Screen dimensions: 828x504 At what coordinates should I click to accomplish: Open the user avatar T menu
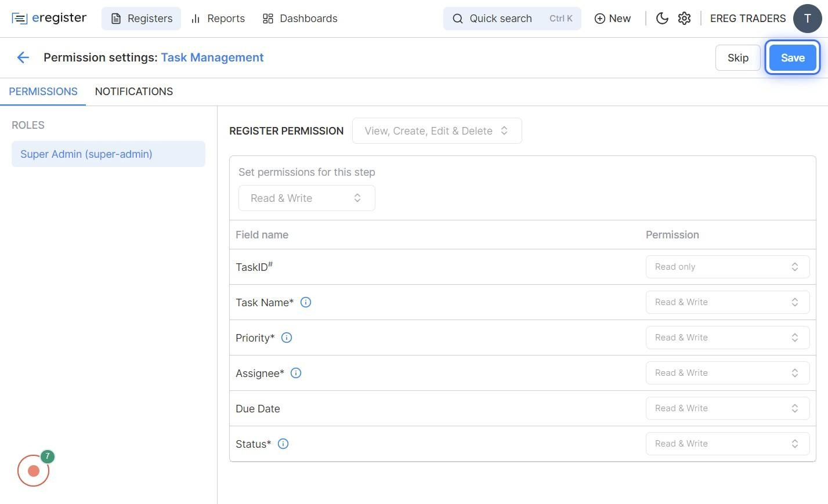click(807, 19)
